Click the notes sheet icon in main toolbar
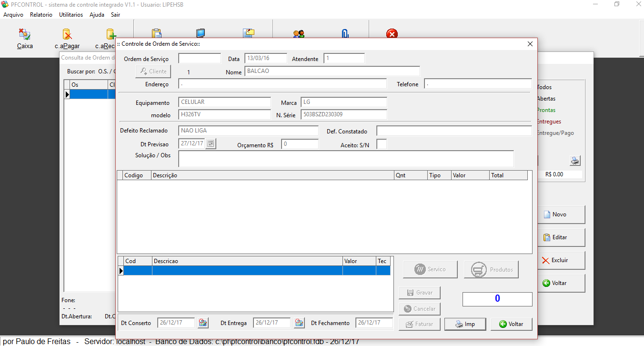 (249, 33)
